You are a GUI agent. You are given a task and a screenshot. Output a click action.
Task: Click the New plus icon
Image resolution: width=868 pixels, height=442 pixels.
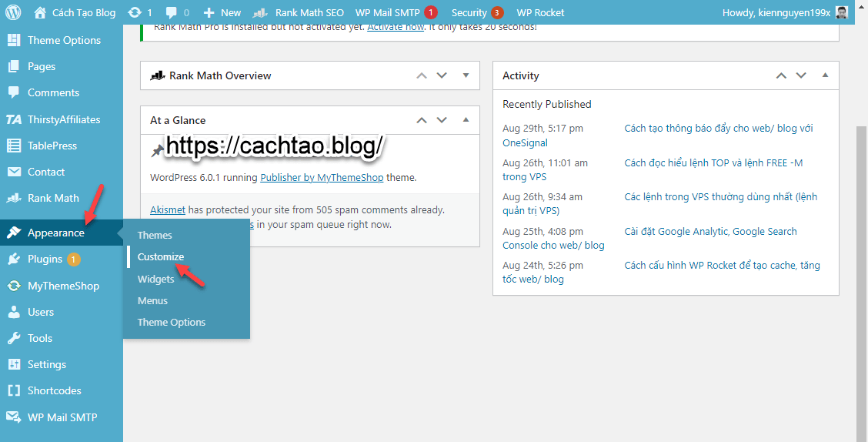pos(209,12)
